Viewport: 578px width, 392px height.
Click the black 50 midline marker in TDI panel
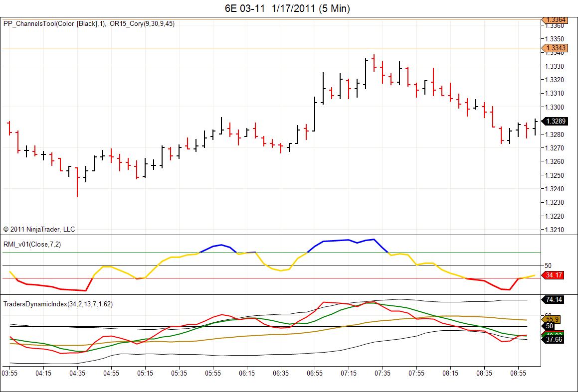pyautogui.click(x=549, y=326)
